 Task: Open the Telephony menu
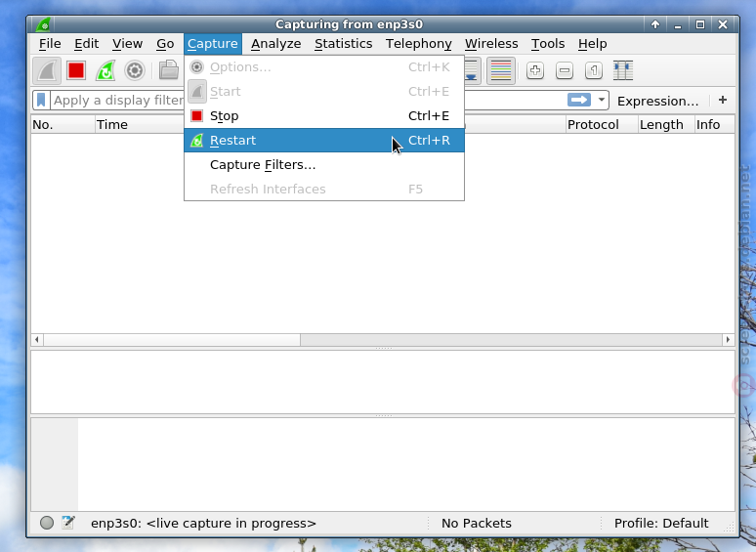tap(418, 44)
